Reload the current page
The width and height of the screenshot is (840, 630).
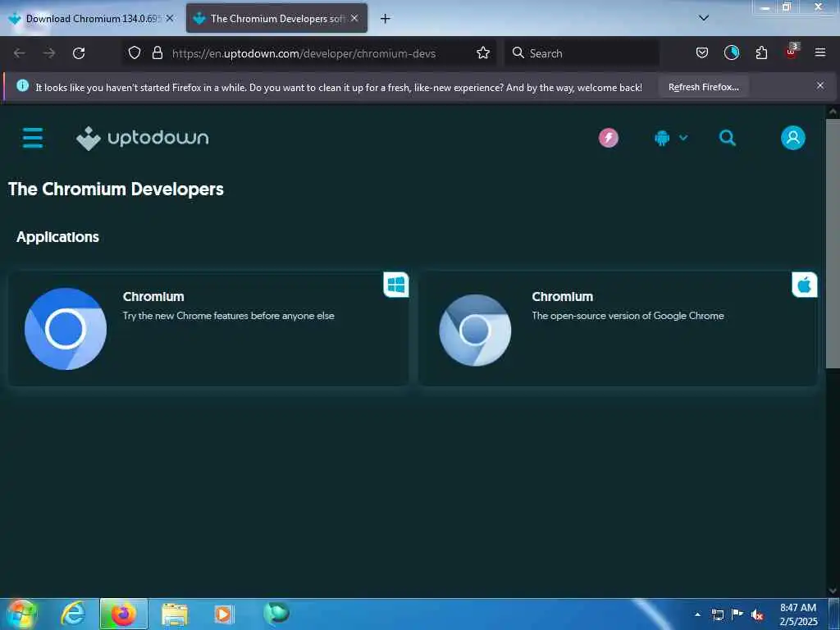pyautogui.click(x=79, y=53)
